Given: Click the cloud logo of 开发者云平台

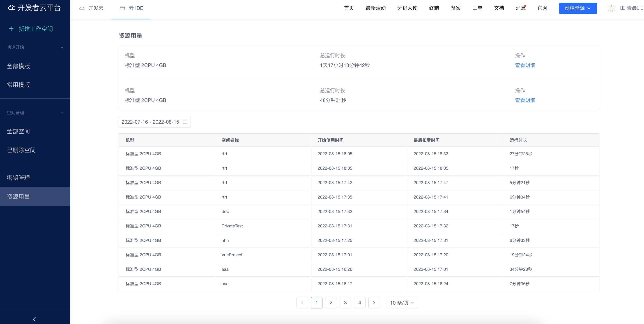Looking at the screenshot, I should click(x=11, y=8).
